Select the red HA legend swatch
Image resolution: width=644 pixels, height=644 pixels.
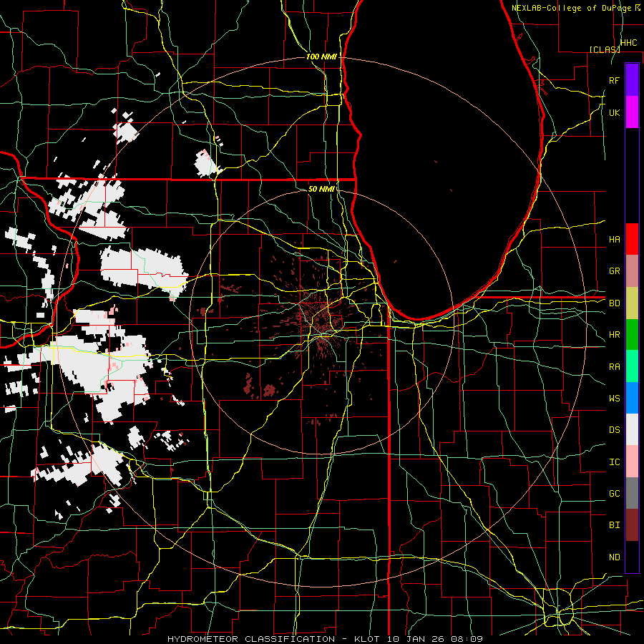tap(632, 239)
